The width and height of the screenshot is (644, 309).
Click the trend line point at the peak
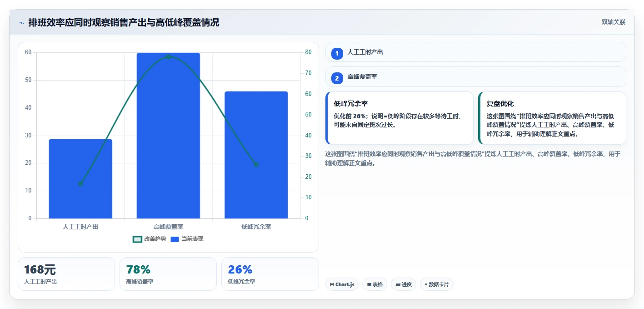[x=169, y=57]
